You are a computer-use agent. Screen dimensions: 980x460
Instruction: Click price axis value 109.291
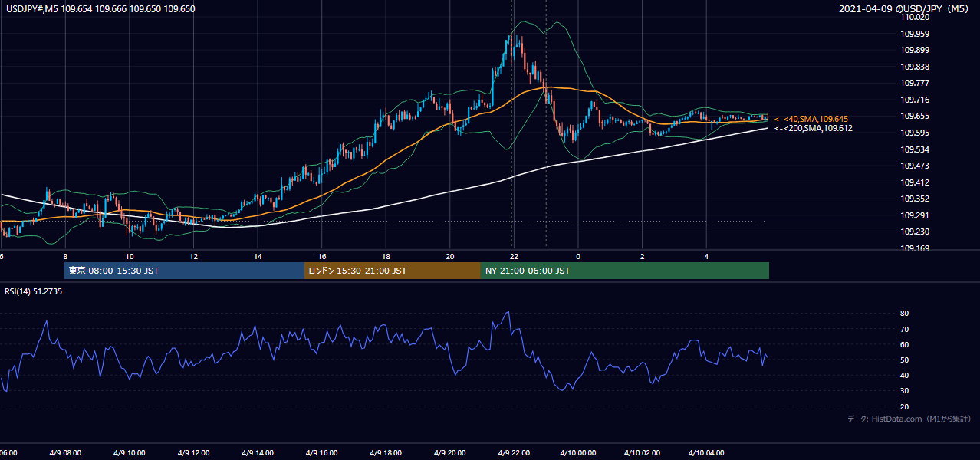(916, 215)
